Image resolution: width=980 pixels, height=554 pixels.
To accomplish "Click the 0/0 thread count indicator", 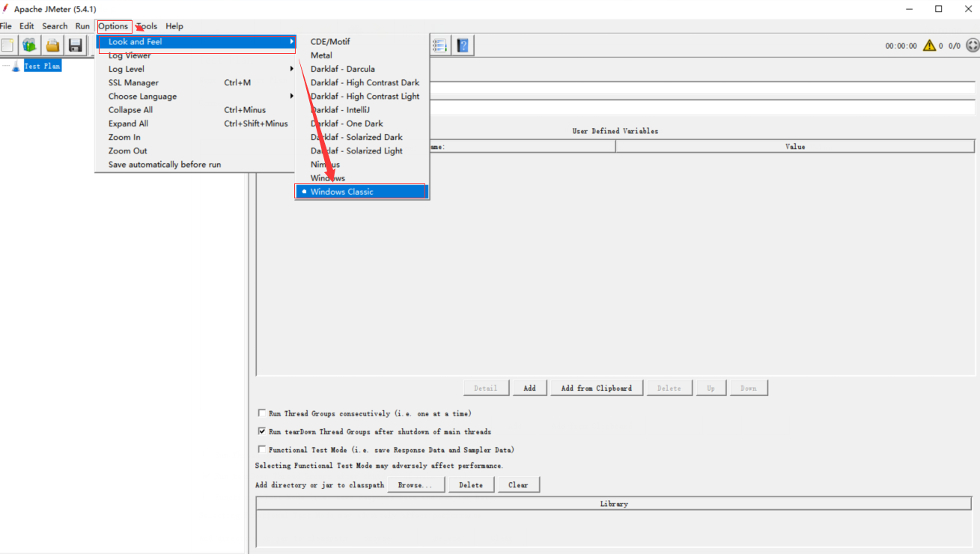I will (x=954, y=46).
